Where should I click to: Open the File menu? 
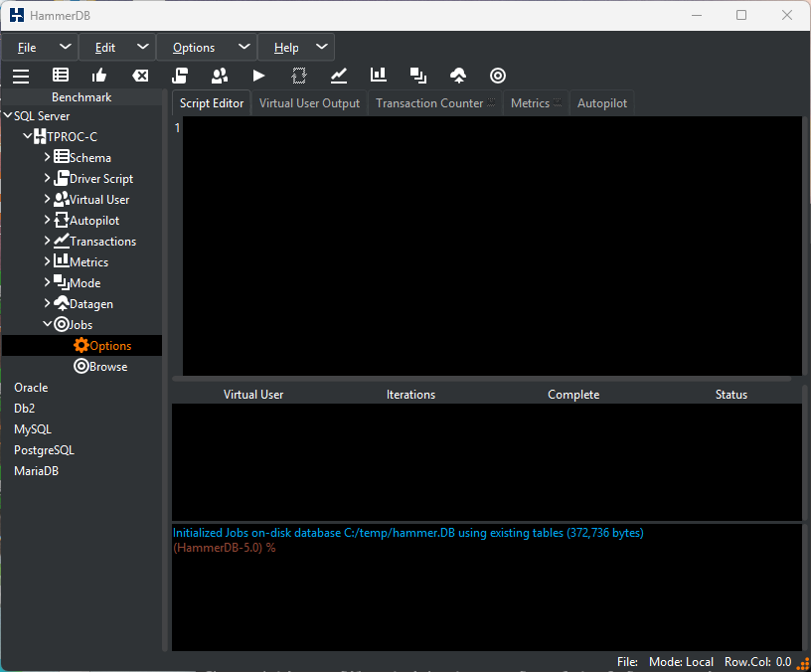pos(40,48)
